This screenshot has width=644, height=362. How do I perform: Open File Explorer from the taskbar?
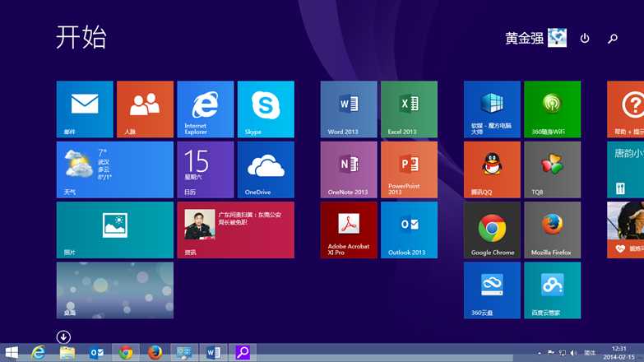(67, 353)
